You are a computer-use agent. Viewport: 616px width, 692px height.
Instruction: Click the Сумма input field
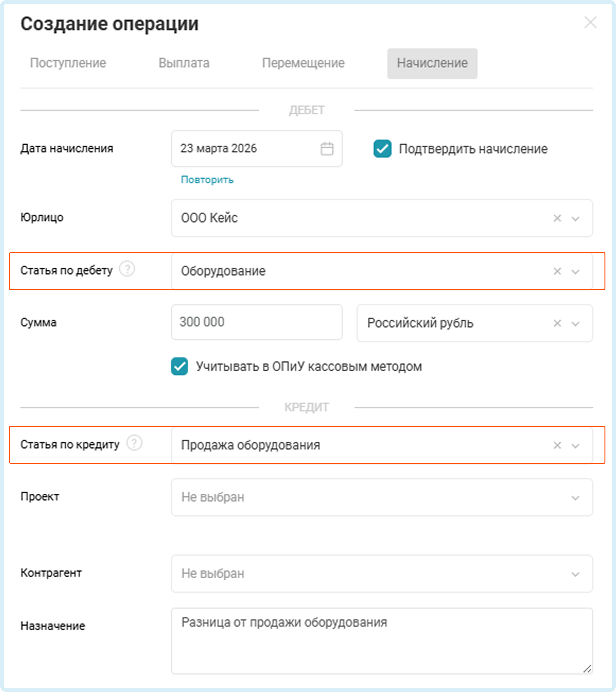point(256,322)
